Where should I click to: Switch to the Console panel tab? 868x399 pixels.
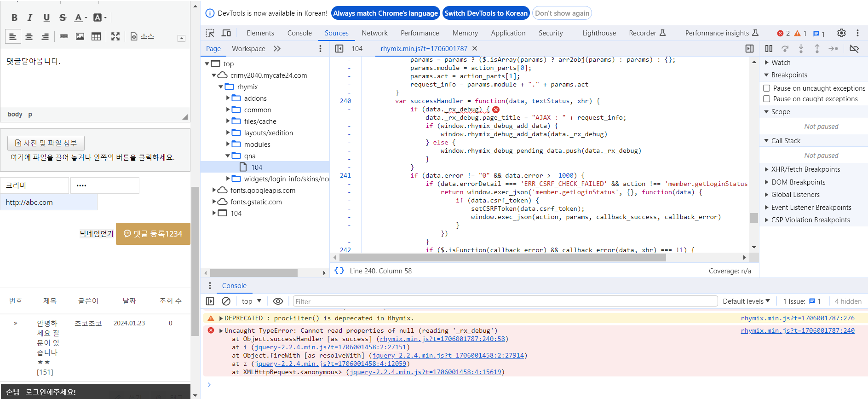pyautogui.click(x=299, y=33)
